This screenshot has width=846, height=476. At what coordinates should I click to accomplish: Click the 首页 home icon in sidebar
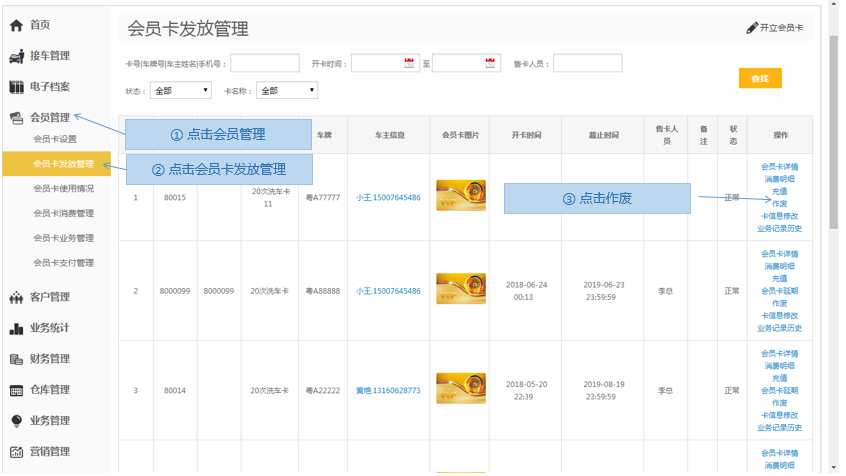pos(16,25)
